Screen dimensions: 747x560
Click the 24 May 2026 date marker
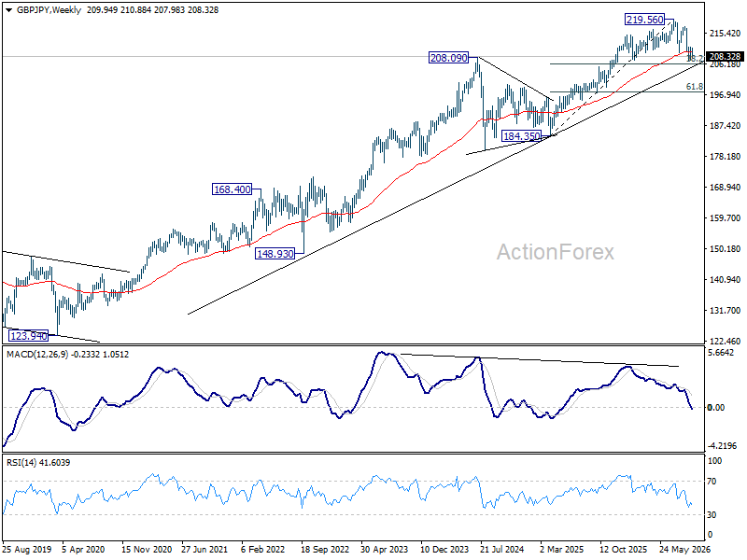click(x=684, y=549)
